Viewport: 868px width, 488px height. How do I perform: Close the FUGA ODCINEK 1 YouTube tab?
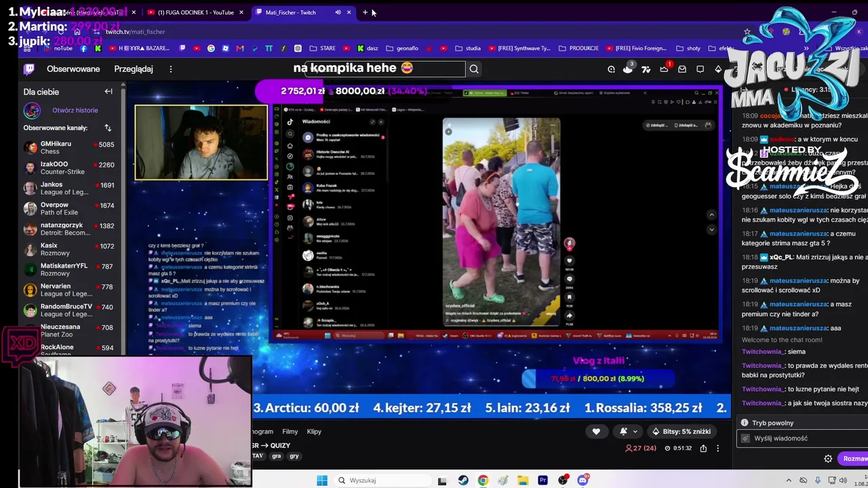[x=241, y=12]
